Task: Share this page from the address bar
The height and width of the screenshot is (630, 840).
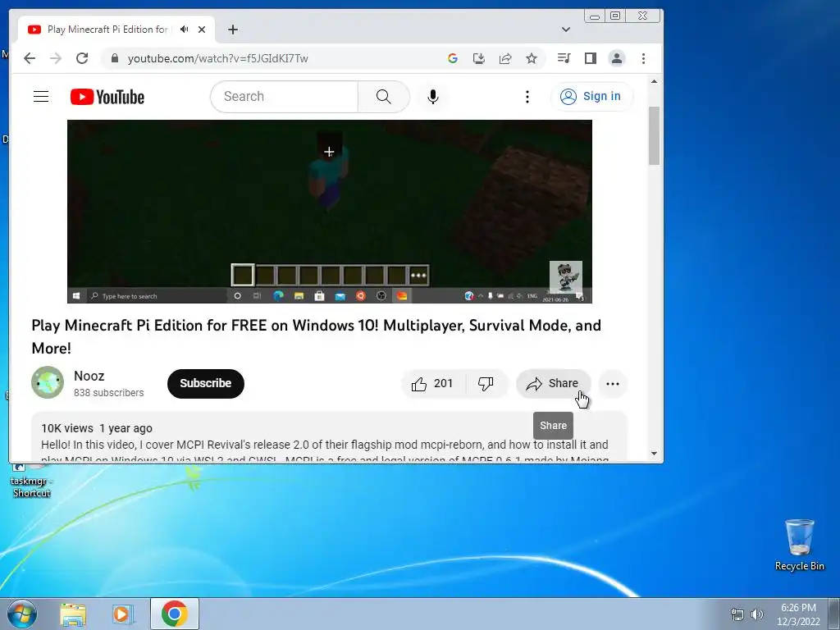Action: click(x=505, y=58)
